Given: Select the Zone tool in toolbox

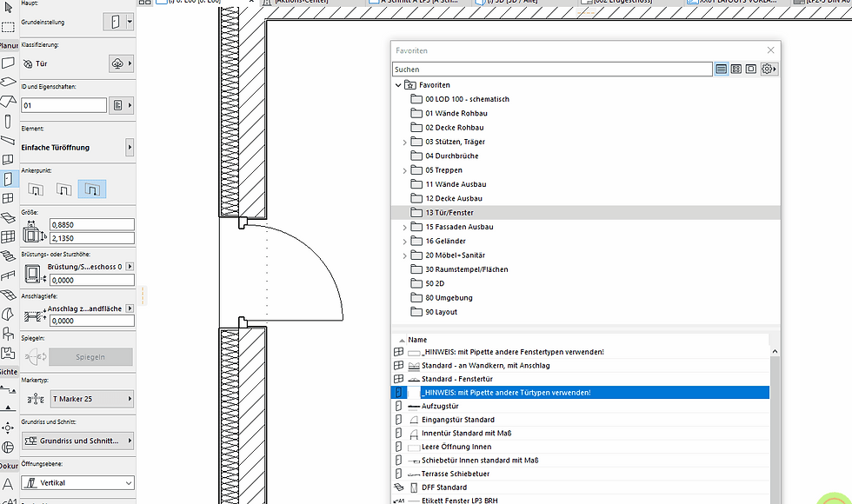Looking at the screenshot, I should tap(8, 353).
